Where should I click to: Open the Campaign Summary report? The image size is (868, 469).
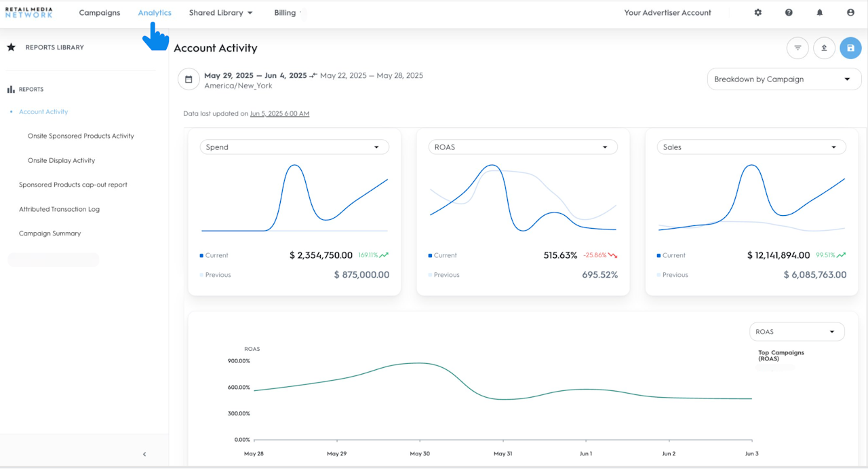[x=50, y=233]
